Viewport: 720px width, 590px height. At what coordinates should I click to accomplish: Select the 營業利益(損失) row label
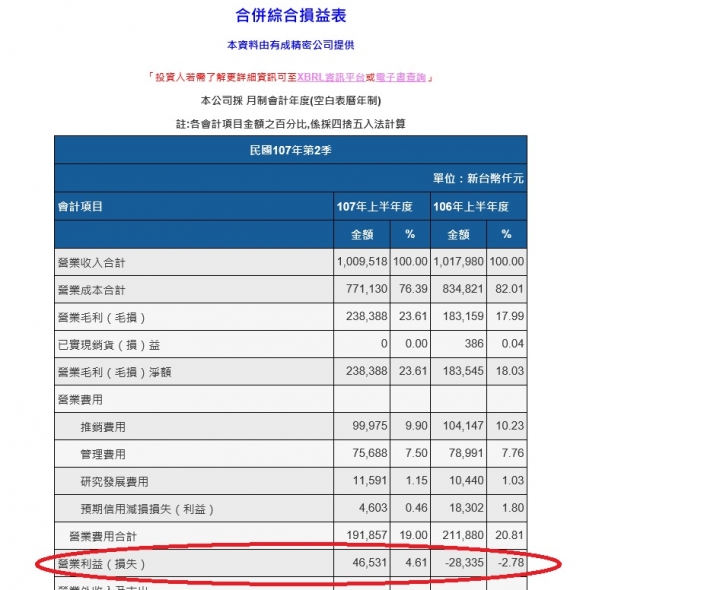[101, 564]
